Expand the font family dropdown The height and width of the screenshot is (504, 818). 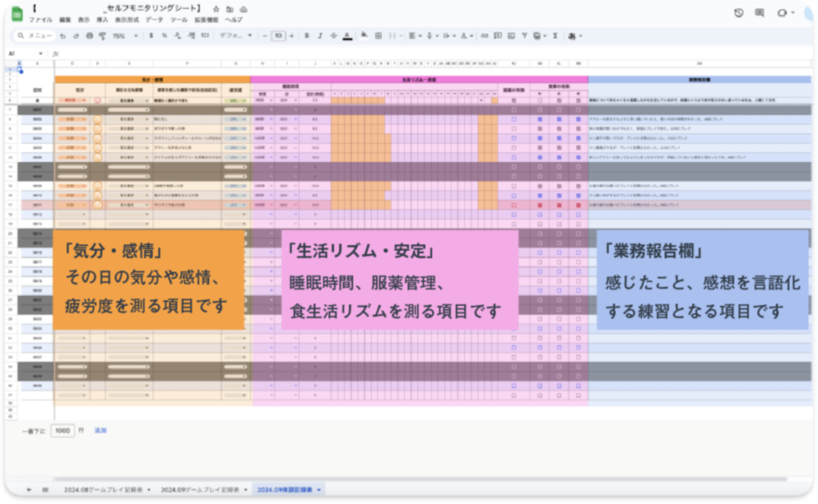(236, 36)
